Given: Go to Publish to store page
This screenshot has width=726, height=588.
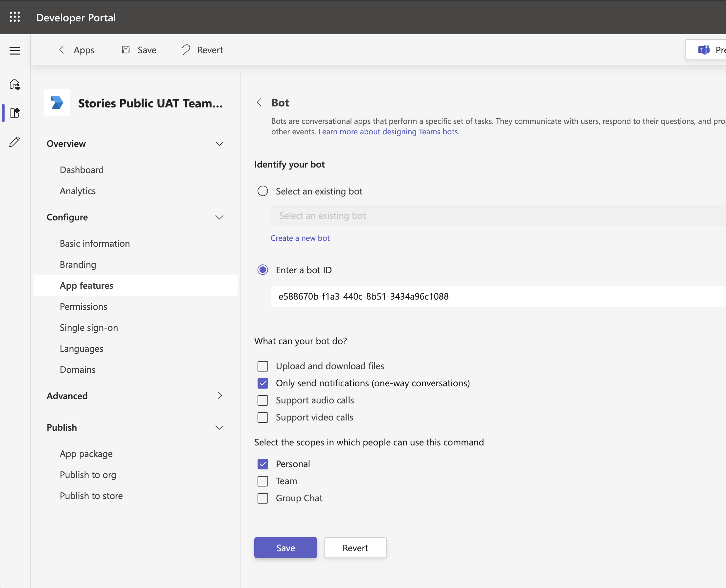Looking at the screenshot, I should pos(91,496).
